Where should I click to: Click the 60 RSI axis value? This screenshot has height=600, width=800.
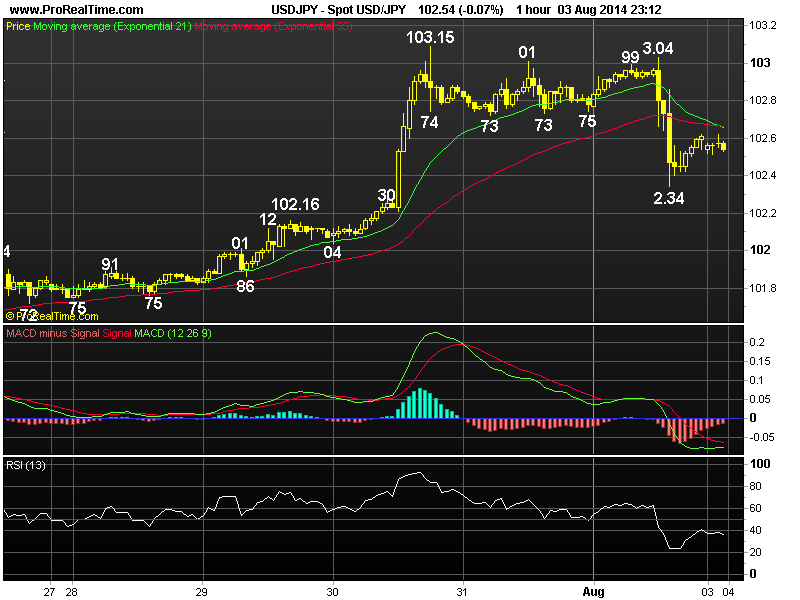(x=755, y=508)
